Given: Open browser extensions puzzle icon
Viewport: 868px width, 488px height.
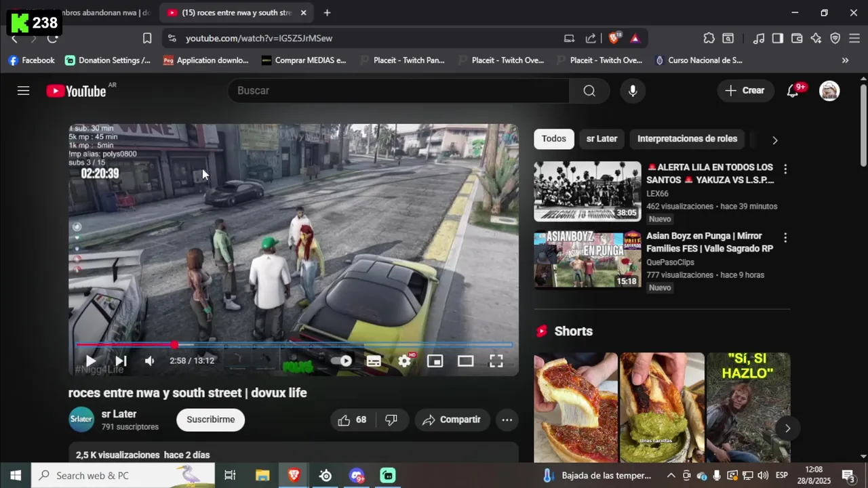Looking at the screenshot, I should (x=709, y=39).
